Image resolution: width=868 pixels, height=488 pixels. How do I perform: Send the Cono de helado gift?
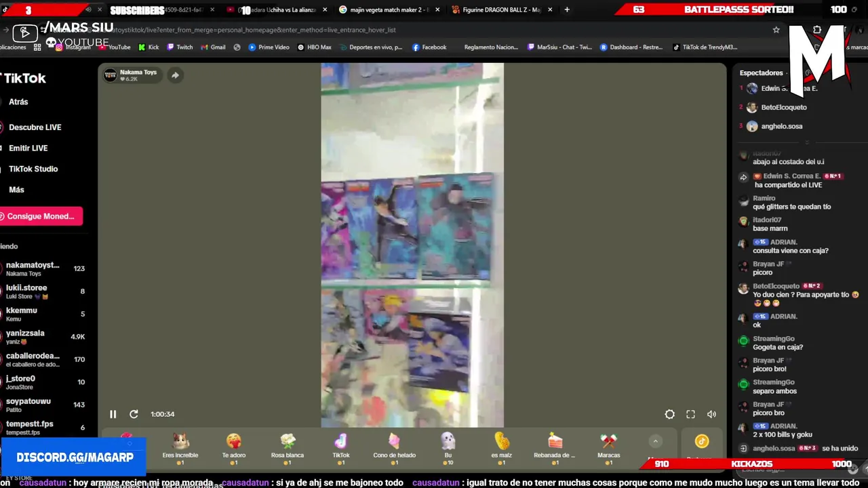(x=395, y=448)
